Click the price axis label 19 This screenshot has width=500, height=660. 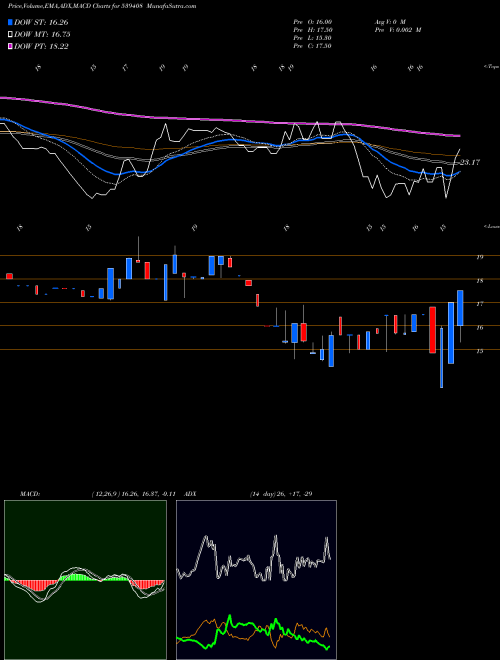click(480, 257)
